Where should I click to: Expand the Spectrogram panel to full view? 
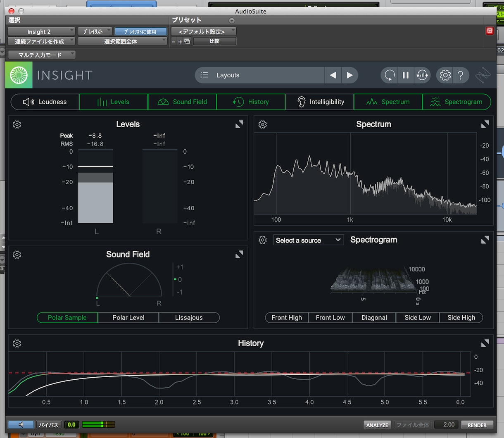click(485, 240)
